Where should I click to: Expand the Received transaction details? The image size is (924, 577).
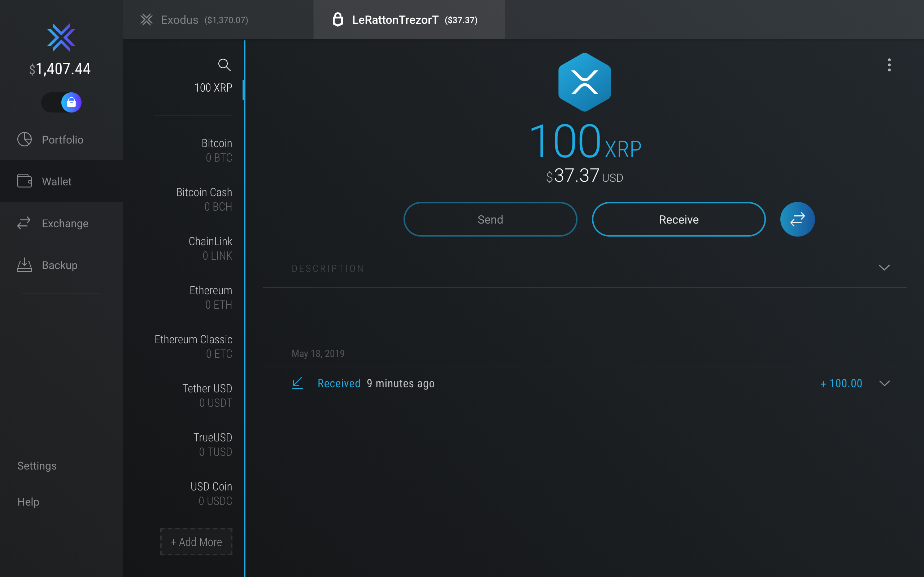point(884,383)
